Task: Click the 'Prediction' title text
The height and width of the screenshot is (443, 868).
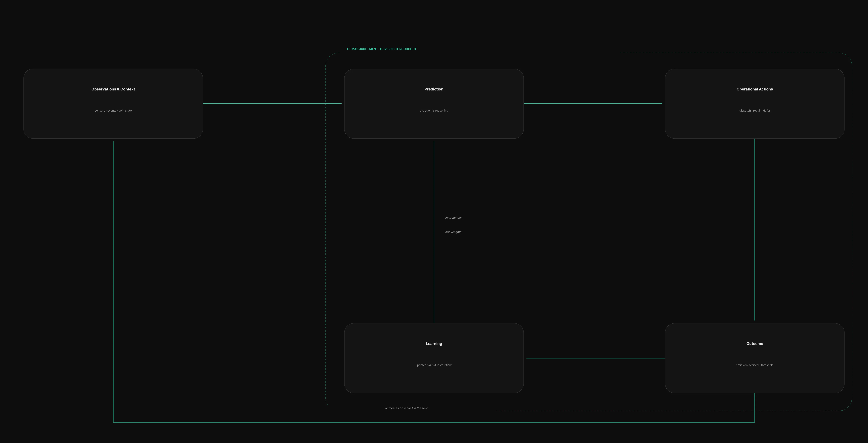Action: click(x=434, y=89)
